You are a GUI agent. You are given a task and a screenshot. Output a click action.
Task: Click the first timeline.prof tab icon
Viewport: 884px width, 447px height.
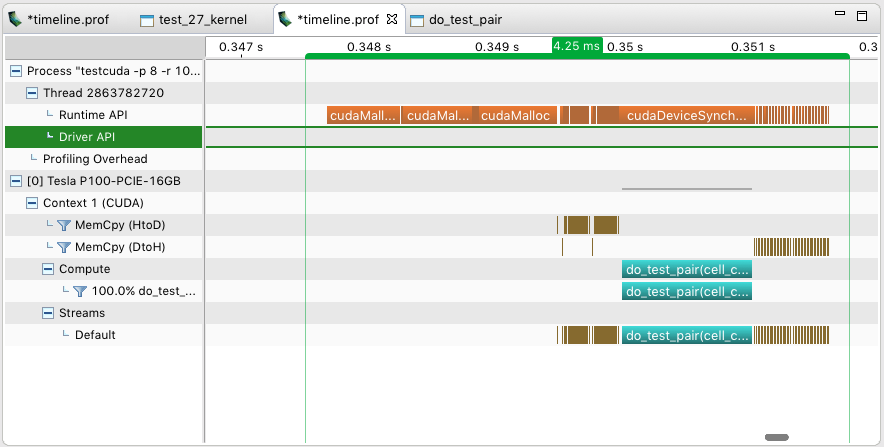(x=15, y=19)
